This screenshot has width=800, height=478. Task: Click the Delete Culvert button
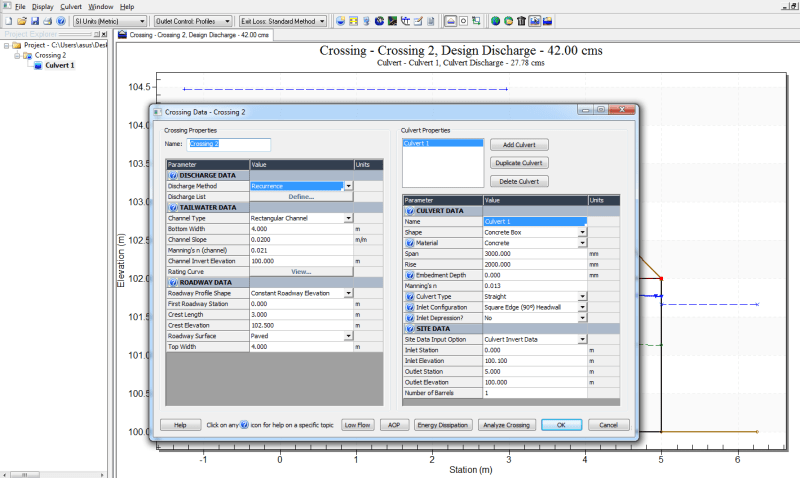[x=519, y=182]
